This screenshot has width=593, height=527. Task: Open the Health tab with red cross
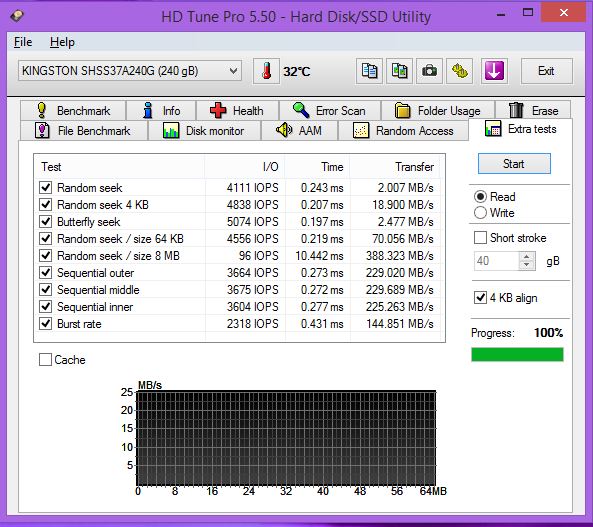tap(237, 110)
